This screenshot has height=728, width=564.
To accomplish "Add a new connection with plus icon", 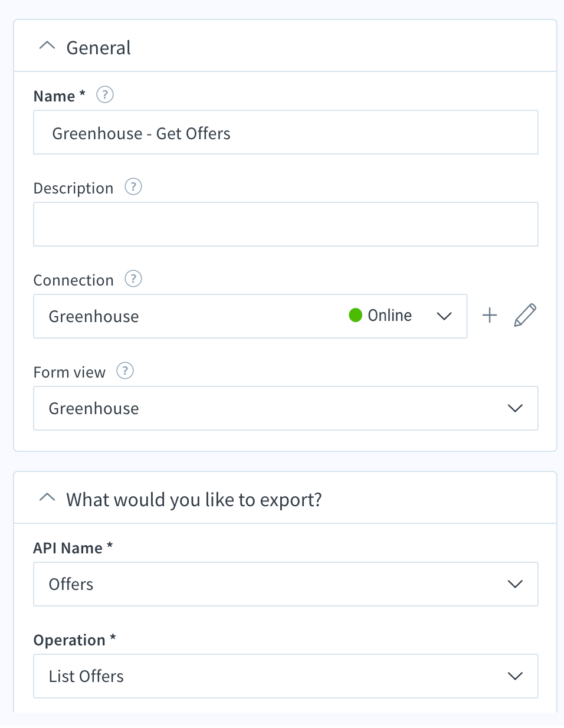I will coord(490,316).
